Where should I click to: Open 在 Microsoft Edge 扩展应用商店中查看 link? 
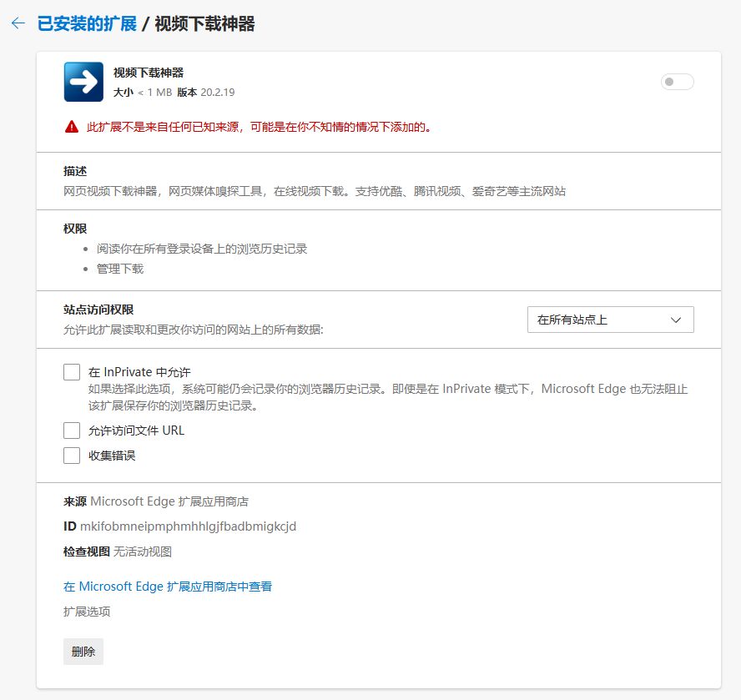click(168, 587)
